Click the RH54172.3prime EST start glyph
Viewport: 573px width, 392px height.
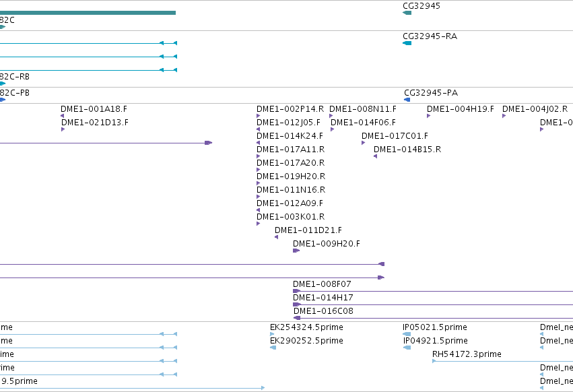pyautogui.click(x=434, y=361)
